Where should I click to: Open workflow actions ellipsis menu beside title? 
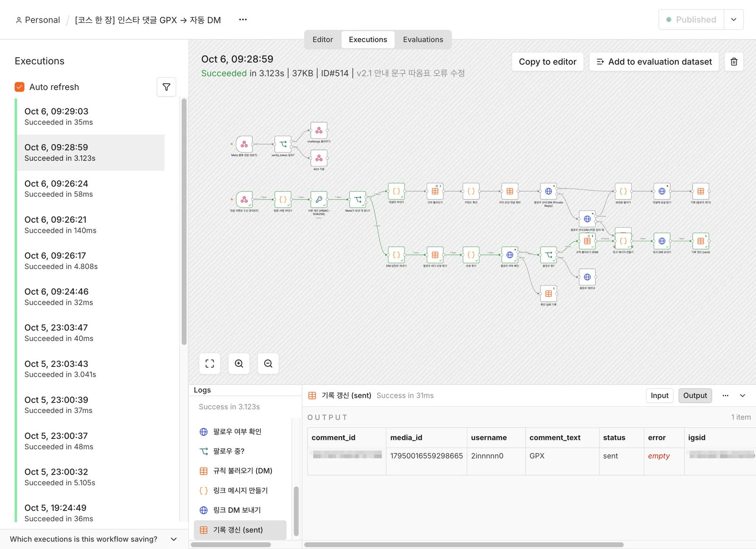[243, 20]
